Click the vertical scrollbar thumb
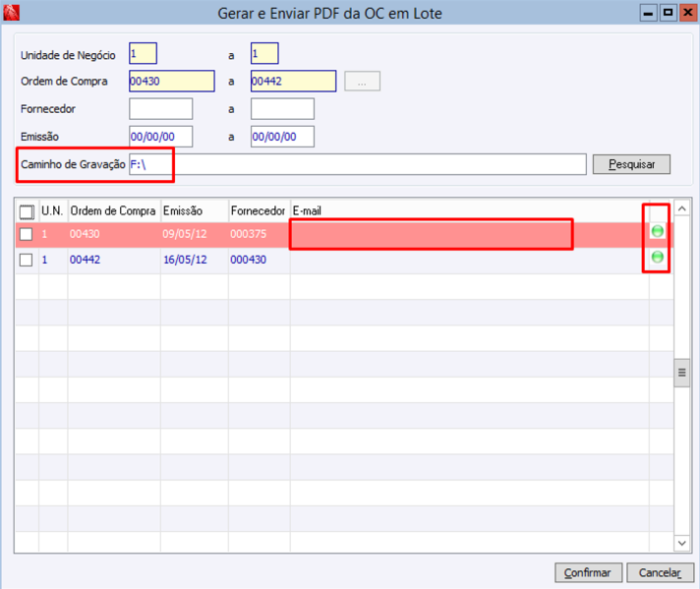 pyautogui.click(x=681, y=373)
